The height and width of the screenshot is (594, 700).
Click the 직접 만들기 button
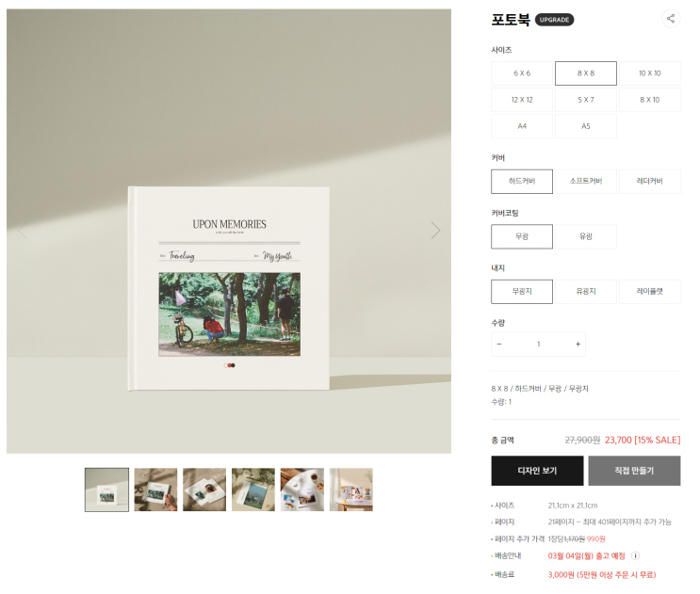coord(634,471)
